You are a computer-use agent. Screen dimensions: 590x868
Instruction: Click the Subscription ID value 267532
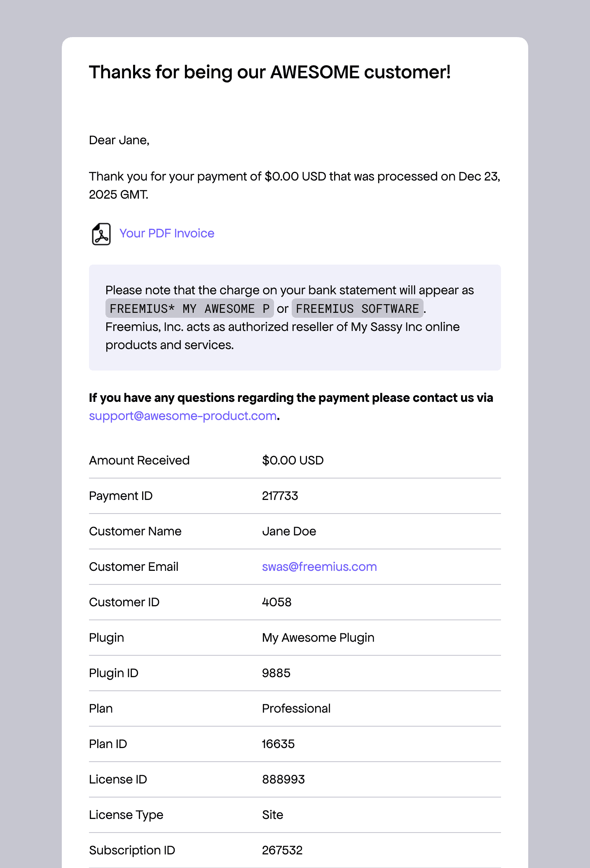pyautogui.click(x=282, y=850)
